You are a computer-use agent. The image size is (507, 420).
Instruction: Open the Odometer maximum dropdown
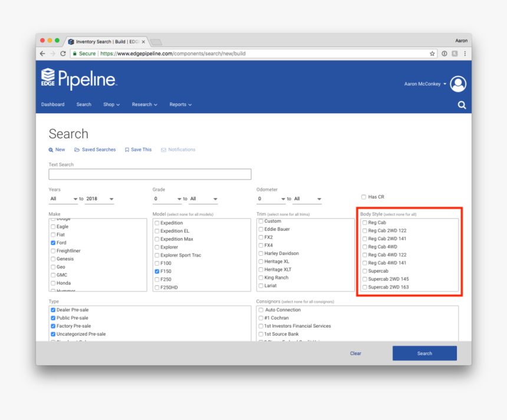pyautogui.click(x=307, y=199)
